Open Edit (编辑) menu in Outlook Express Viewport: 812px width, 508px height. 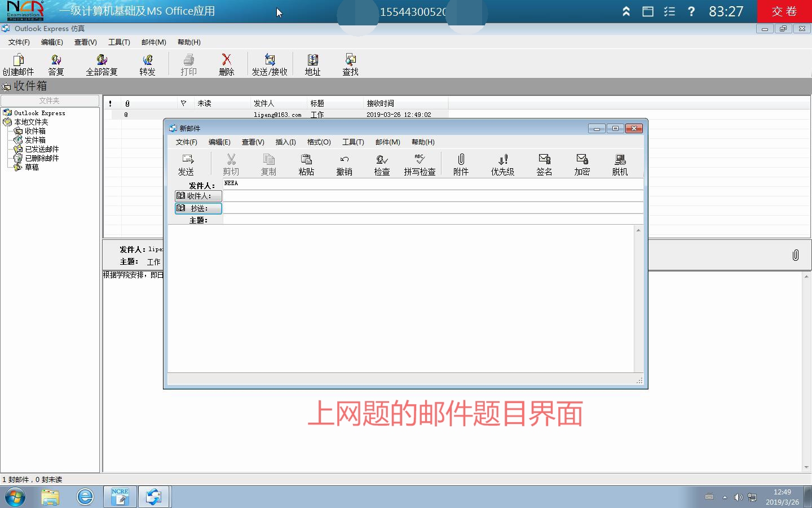coord(52,42)
